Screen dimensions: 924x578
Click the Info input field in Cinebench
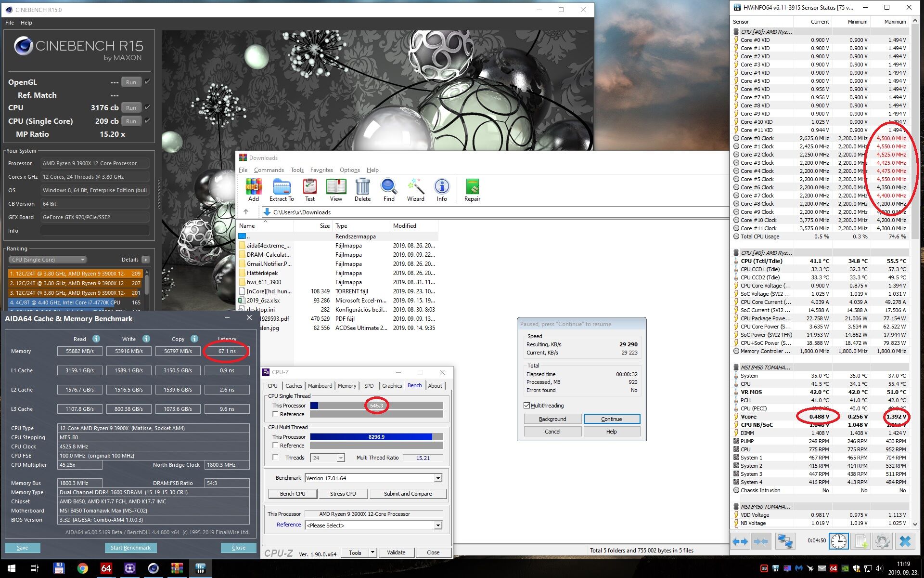click(95, 231)
